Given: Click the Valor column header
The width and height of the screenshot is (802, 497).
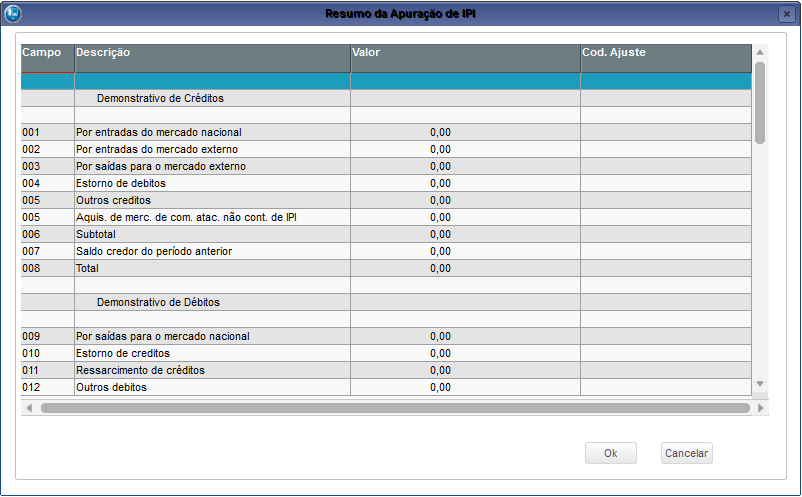Looking at the screenshot, I should click(x=465, y=58).
